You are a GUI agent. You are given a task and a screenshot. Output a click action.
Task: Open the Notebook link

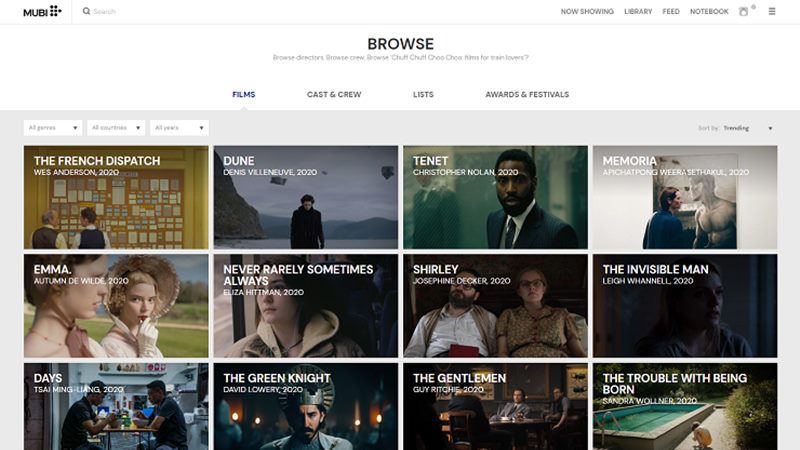(x=709, y=11)
